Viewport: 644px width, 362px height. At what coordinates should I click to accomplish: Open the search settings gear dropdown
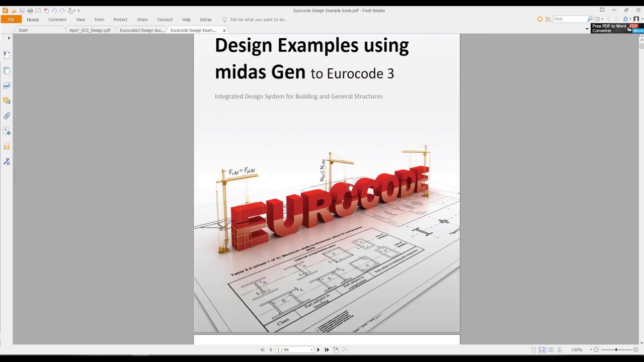tap(598, 19)
